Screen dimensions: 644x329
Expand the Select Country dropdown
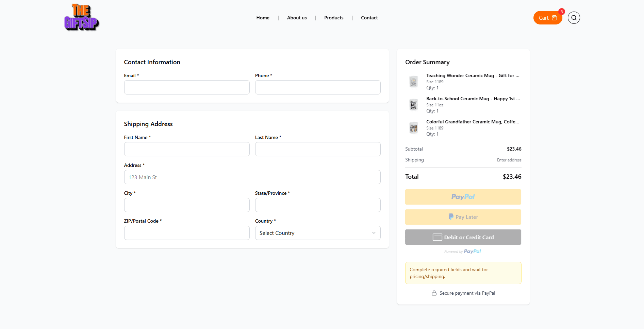(x=317, y=233)
